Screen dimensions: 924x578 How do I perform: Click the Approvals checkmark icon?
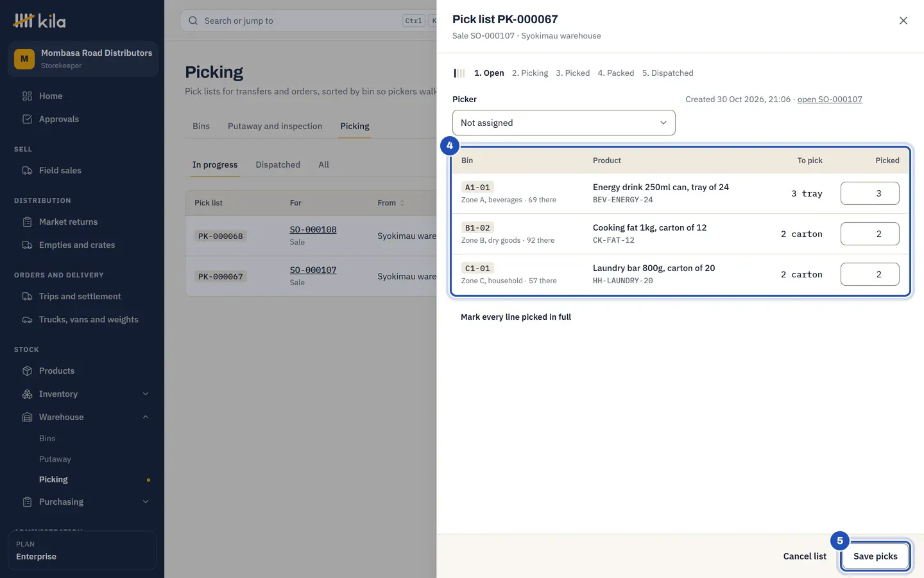click(x=27, y=119)
